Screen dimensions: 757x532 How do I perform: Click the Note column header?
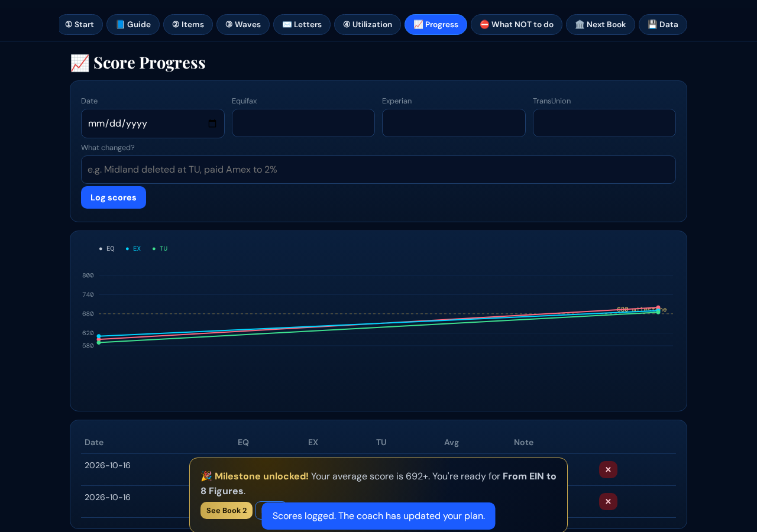click(523, 442)
